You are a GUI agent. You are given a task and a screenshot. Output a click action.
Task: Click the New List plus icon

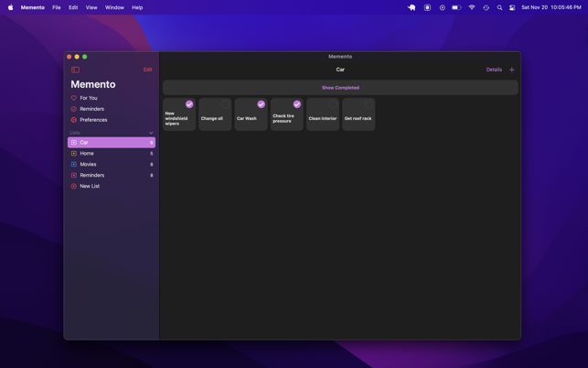[74, 186]
